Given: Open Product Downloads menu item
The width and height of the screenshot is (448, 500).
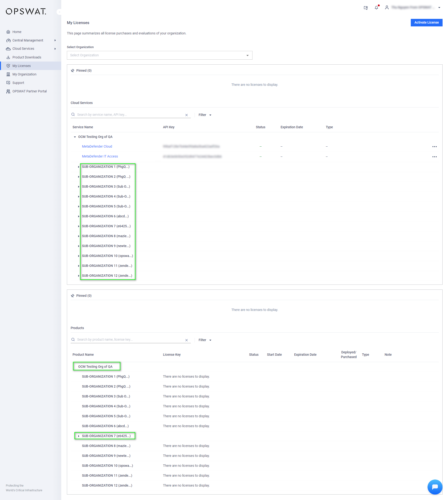Looking at the screenshot, I should tap(31, 57).
